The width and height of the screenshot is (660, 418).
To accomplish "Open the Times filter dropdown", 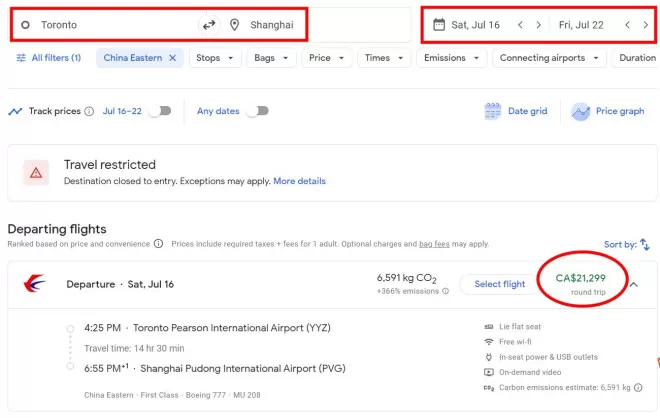I will pyautogui.click(x=384, y=58).
